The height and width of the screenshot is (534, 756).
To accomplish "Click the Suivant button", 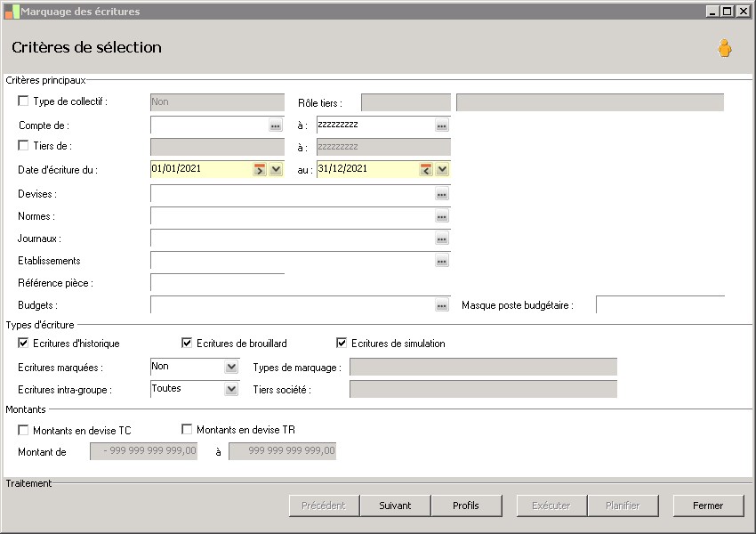I will (395, 506).
